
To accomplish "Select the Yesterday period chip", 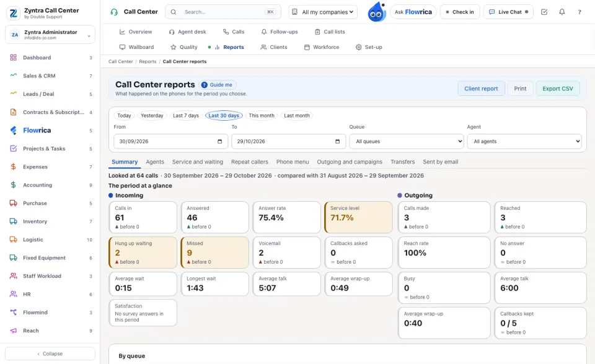I will pyautogui.click(x=152, y=116).
